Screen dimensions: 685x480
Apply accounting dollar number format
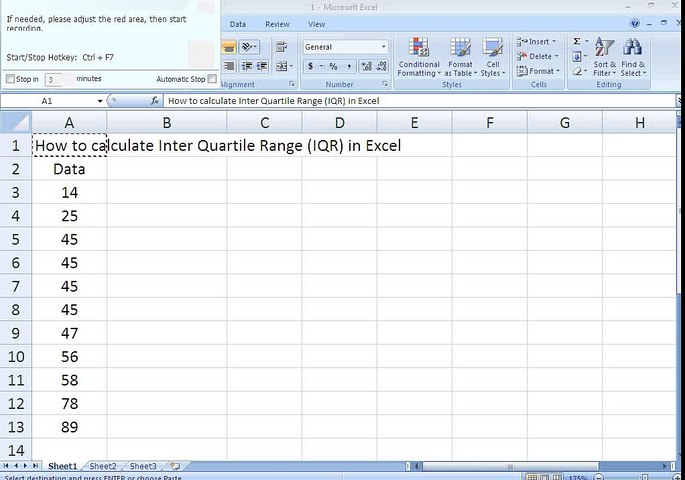[311, 66]
